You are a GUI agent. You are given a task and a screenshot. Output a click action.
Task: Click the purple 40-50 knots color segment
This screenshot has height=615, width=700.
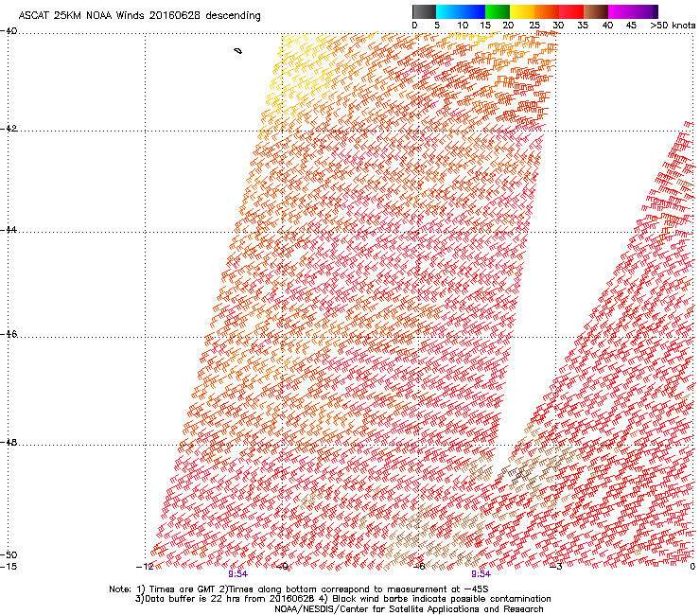633,11
